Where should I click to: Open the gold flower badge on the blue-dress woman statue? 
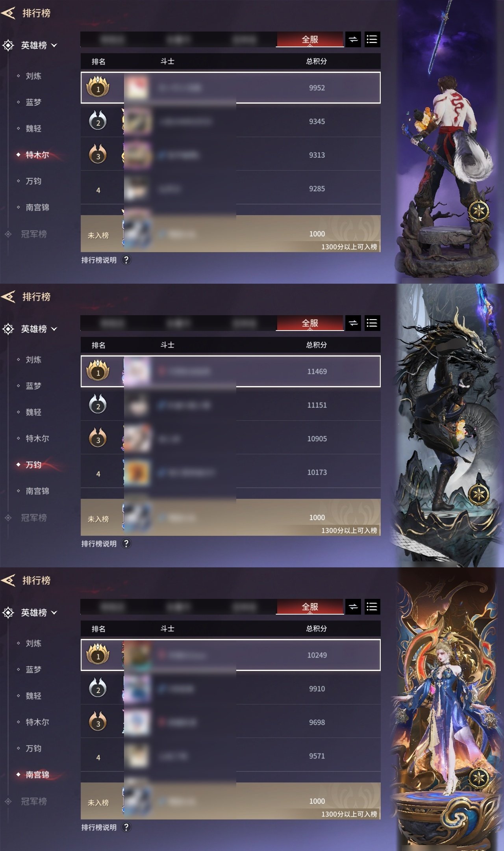pos(479,777)
